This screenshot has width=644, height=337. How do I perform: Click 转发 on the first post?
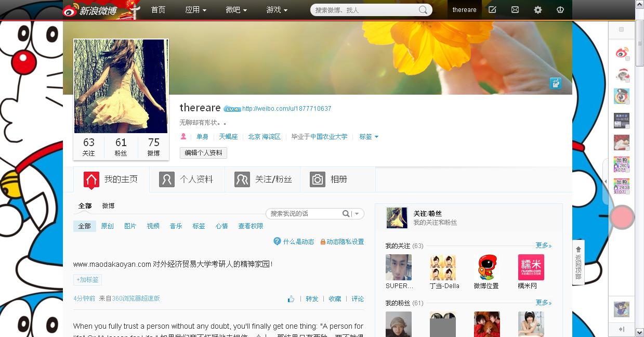tap(312, 299)
